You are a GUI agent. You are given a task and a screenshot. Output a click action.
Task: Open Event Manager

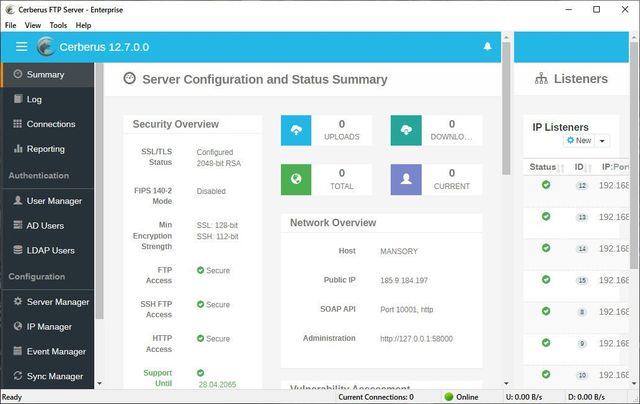click(x=55, y=352)
